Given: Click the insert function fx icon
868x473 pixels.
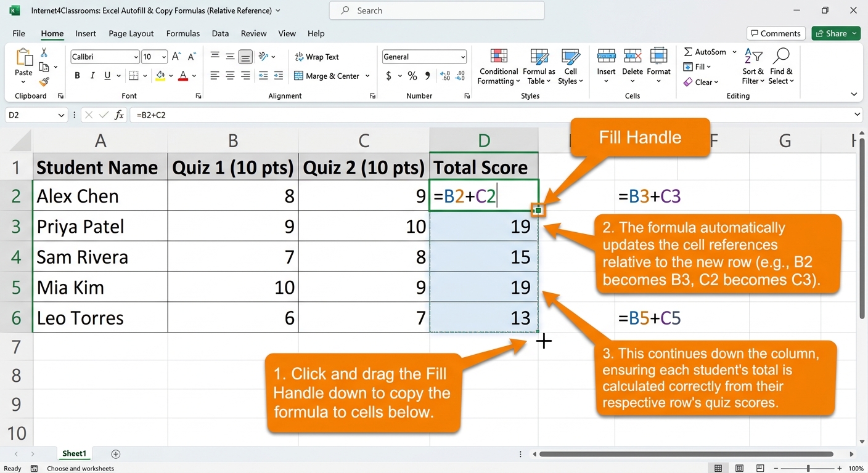Looking at the screenshot, I should coord(120,115).
